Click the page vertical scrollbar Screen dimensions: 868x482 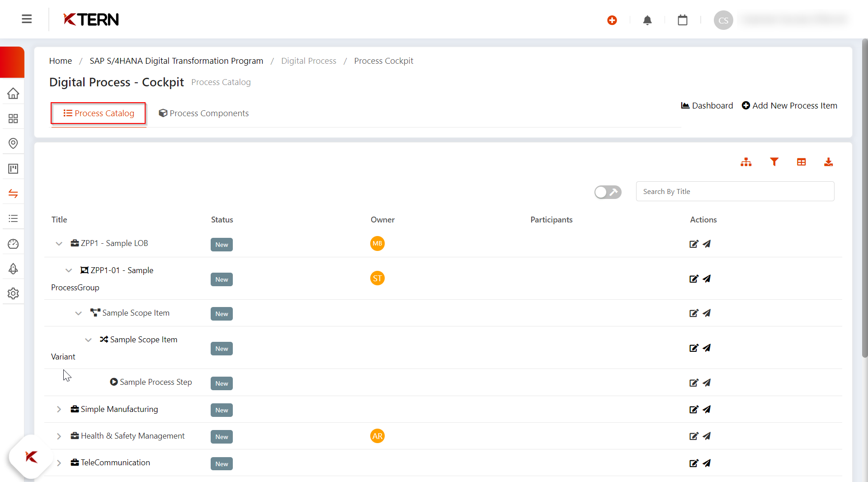864,199
